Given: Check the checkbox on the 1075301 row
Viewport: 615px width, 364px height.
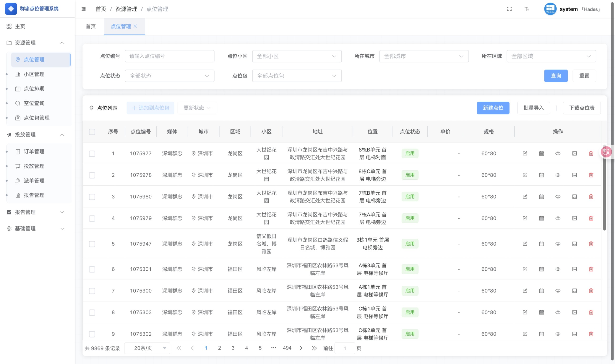Looking at the screenshot, I should pos(92,269).
